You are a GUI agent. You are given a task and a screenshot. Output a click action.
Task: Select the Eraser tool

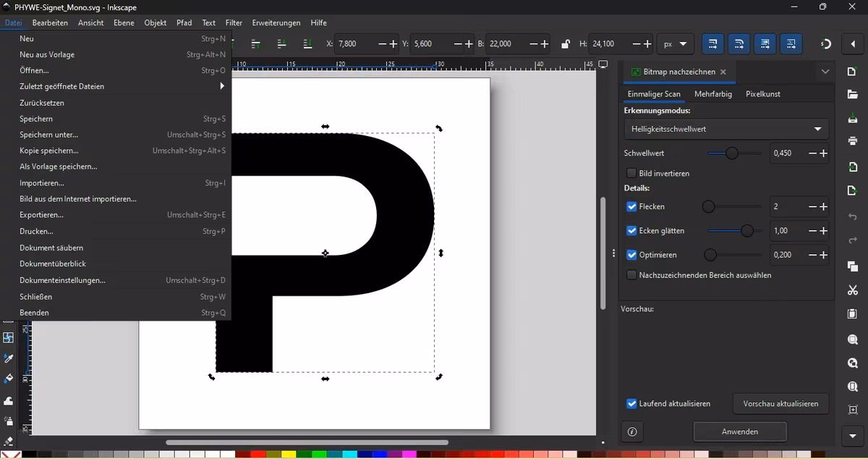(x=9, y=440)
